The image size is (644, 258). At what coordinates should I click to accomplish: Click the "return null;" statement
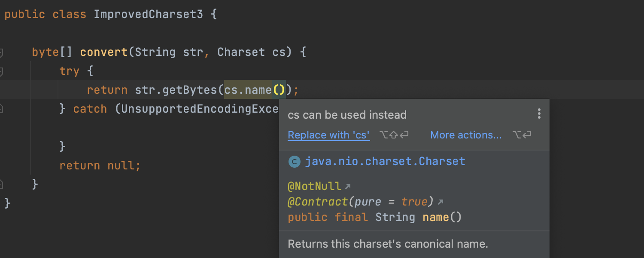coord(100,166)
